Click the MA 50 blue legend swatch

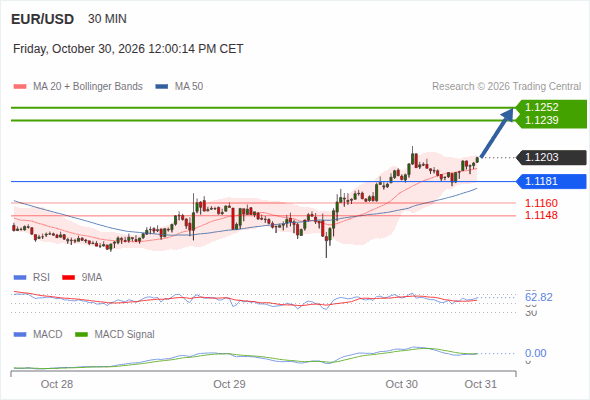tap(162, 87)
